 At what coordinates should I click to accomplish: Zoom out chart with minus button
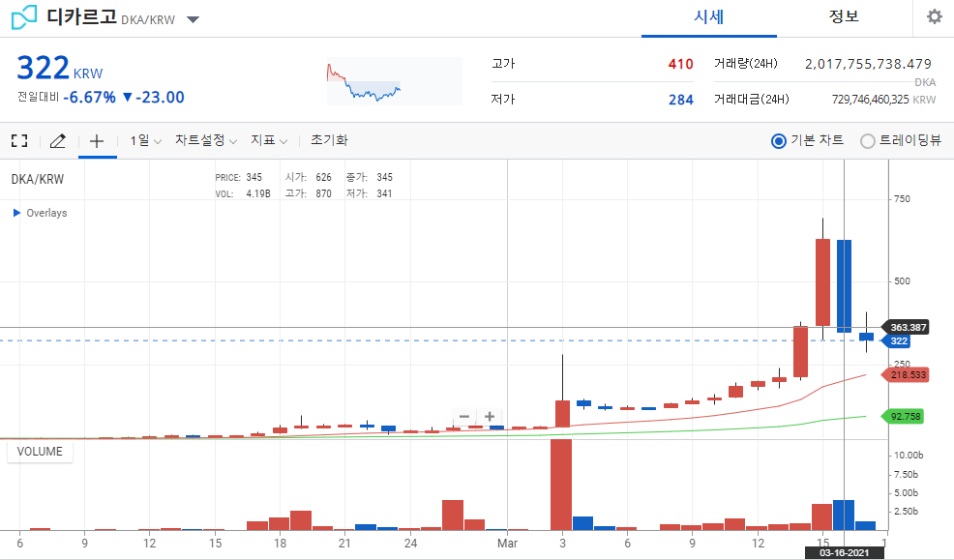coord(464,417)
